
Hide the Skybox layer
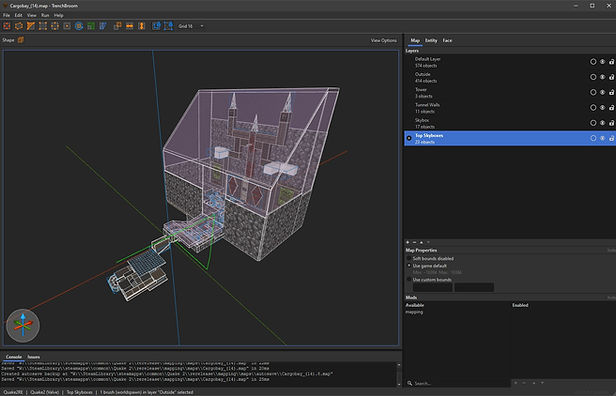pos(603,123)
